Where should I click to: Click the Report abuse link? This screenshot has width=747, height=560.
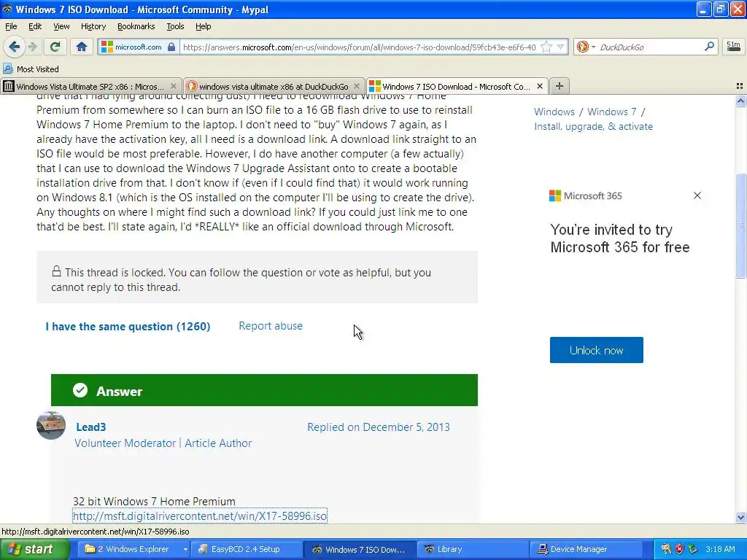click(271, 326)
